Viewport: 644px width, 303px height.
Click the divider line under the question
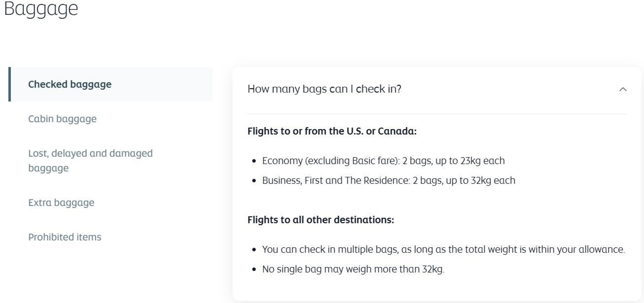click(437, 114)
